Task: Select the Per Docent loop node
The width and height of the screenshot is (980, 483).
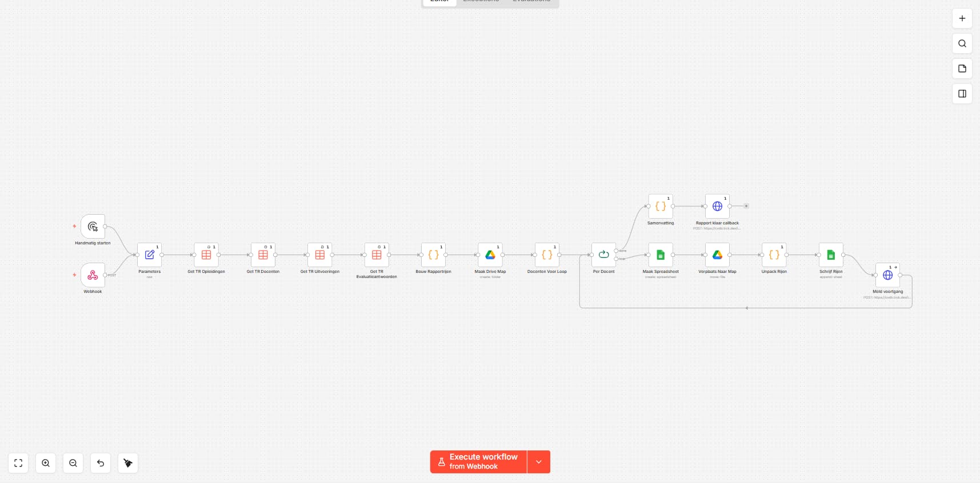Action: (x=603, y=255)
